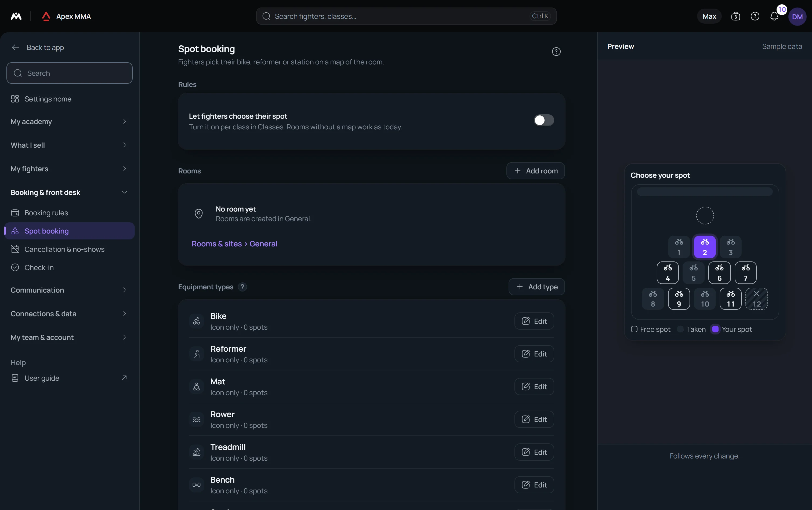Click Add type button
Viewport: 812px width, 510px height.
536,287
